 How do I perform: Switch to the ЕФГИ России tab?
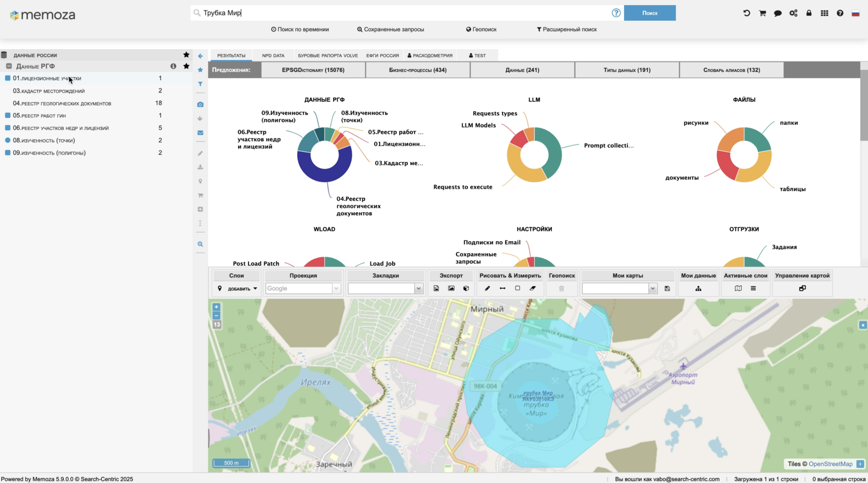(382, 55)
